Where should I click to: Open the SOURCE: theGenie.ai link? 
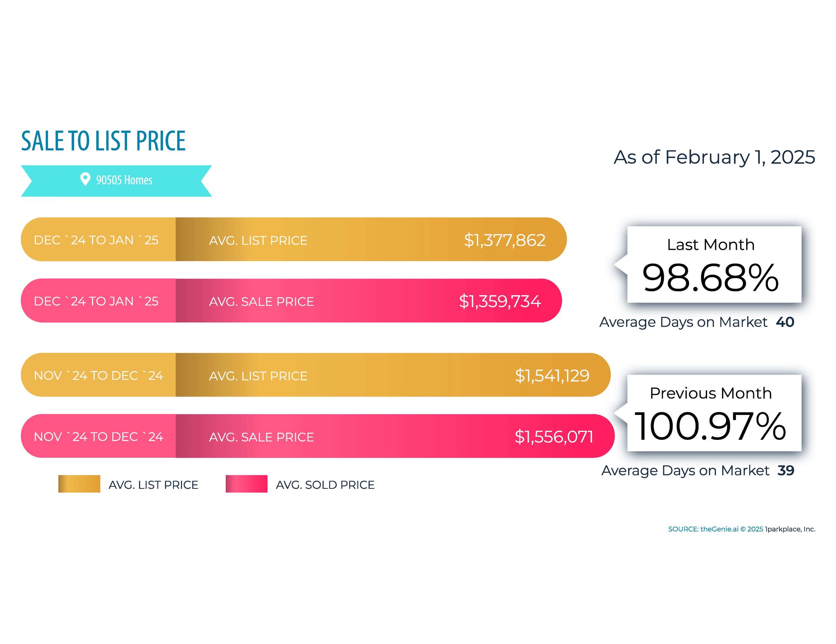tap(703, 529)
